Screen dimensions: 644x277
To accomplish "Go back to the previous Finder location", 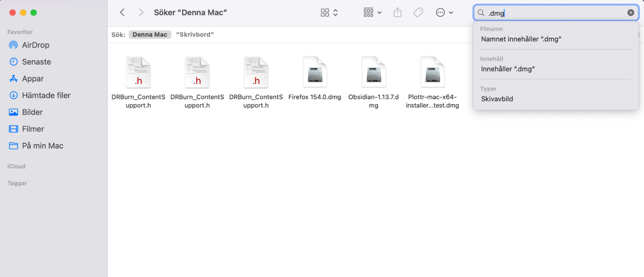I will pyautogui.click(x=122, y=13).
